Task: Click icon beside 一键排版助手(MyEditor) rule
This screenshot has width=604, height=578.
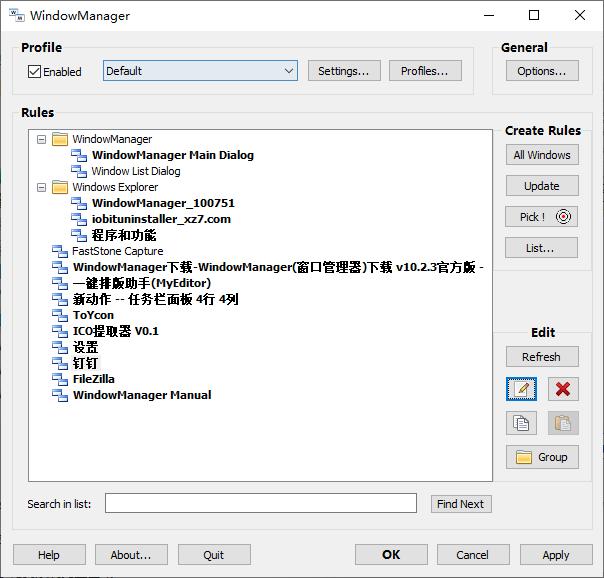Action: click(60, 283)
